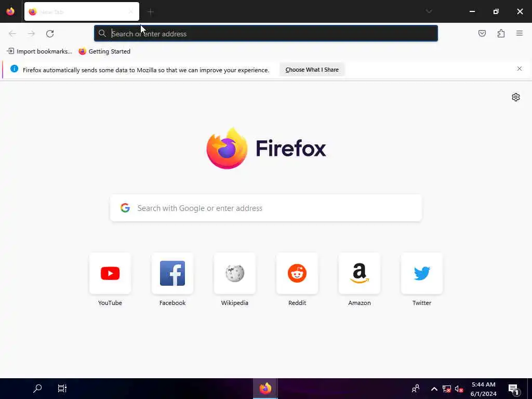Viewport: 532px width, 399px height.
Task: Click the address bar search magnifier icon
Action: point(102,33)
